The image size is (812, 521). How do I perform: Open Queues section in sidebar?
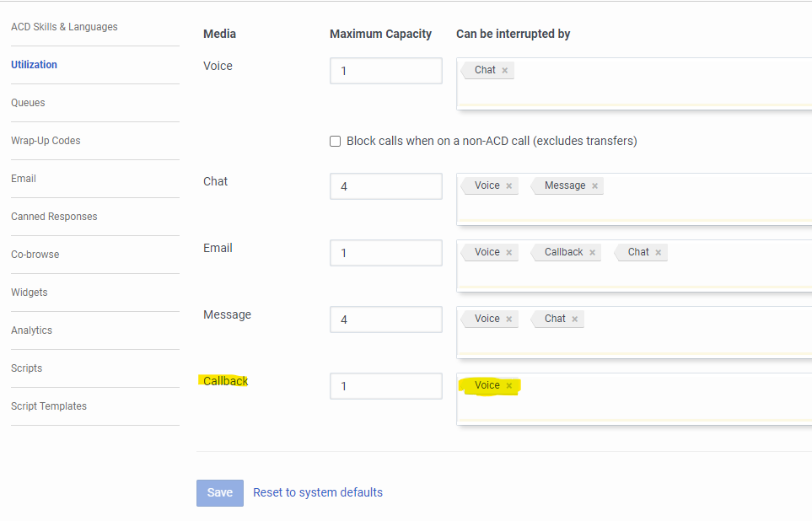28,103
